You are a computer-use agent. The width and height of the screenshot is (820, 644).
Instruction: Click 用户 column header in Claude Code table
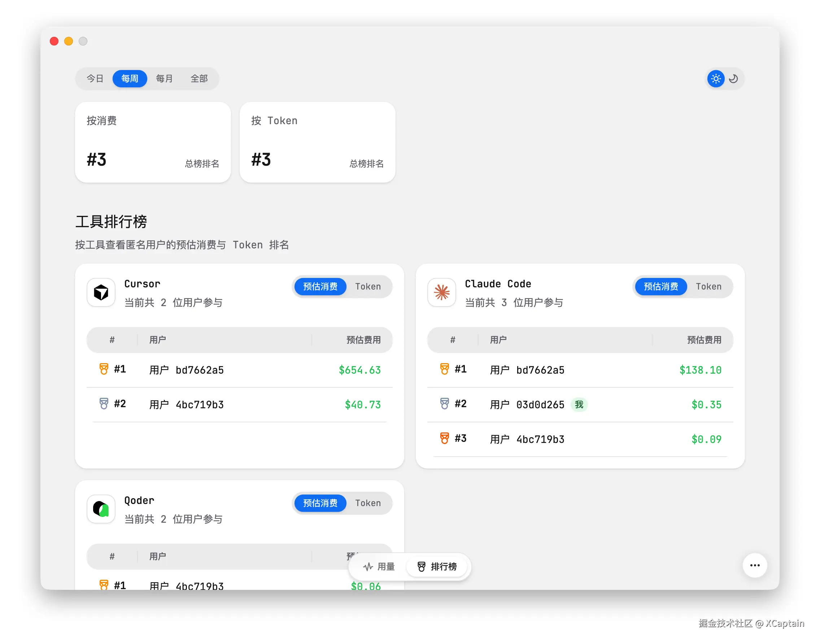[x=498, y=340]
